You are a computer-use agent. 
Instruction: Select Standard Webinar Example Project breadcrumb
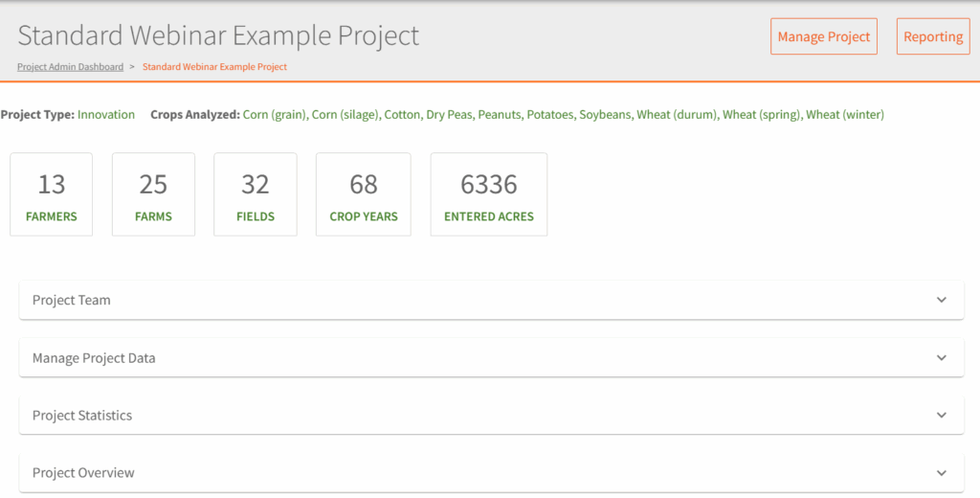214,67
